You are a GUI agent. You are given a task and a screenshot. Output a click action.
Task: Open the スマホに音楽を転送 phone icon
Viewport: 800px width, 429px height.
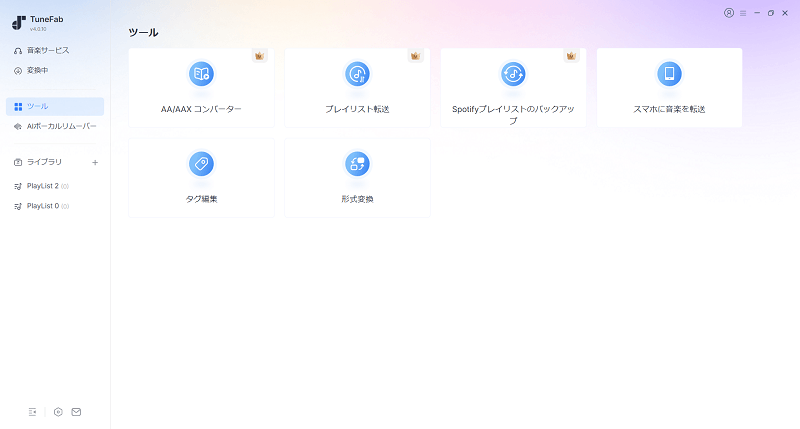[x=669, y=74]
